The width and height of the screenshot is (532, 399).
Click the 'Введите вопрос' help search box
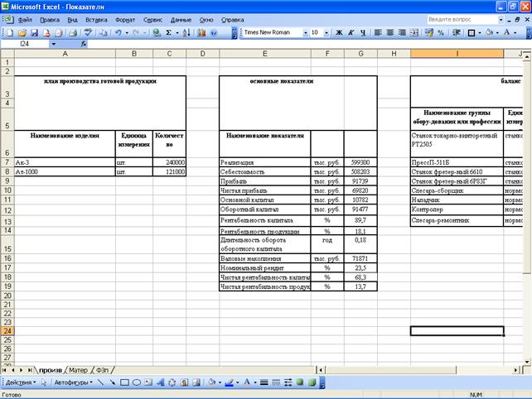(x=462, y=19)
